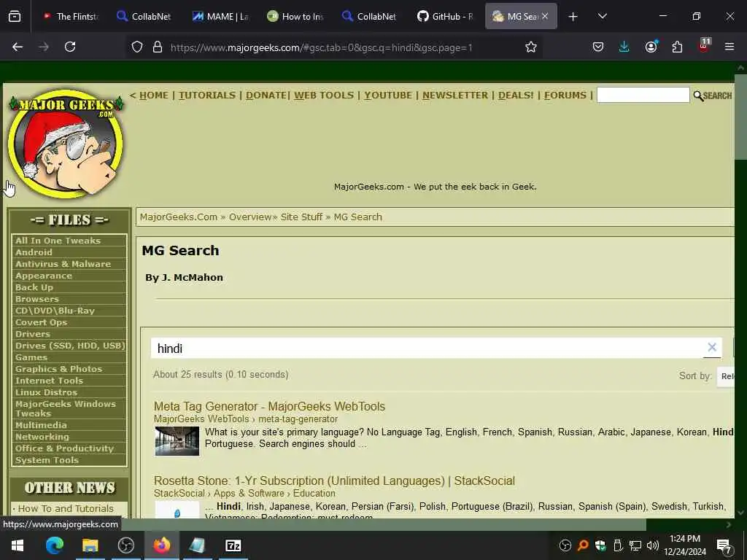
Task: Open the Covert Ops category
Action: tap(41, 322)
